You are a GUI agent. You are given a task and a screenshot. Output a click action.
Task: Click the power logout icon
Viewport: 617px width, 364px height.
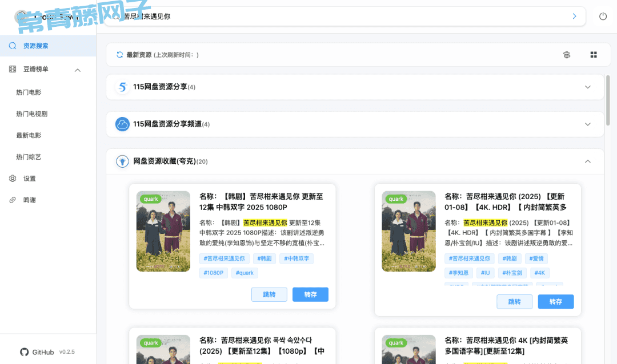point(603,17)
